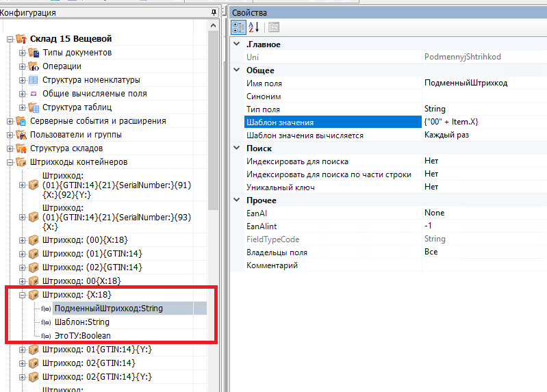Click the scroll up arrow in Конфигурация tree
Viewport: 547px width, 392px height.
click(213, 25)
